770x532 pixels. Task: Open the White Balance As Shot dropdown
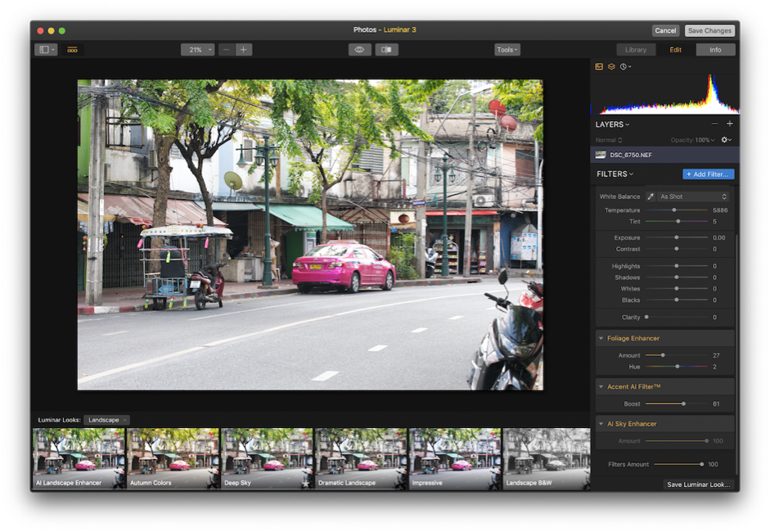[693, 196]
